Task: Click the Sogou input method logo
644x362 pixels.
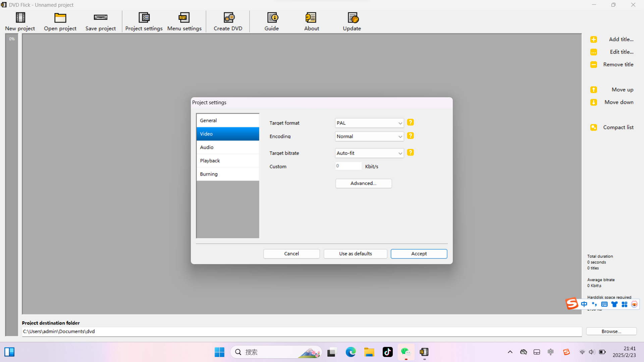Action: [x=572, y=304]
